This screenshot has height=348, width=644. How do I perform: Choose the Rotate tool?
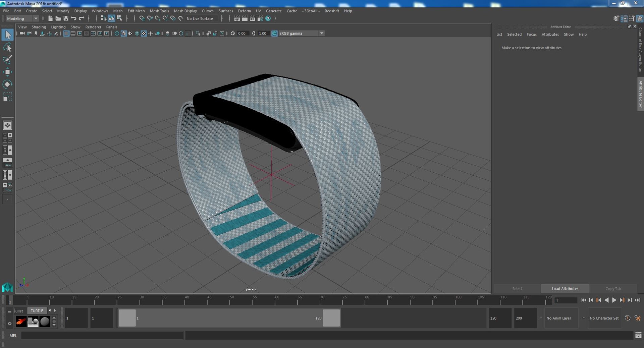point(7,84)
